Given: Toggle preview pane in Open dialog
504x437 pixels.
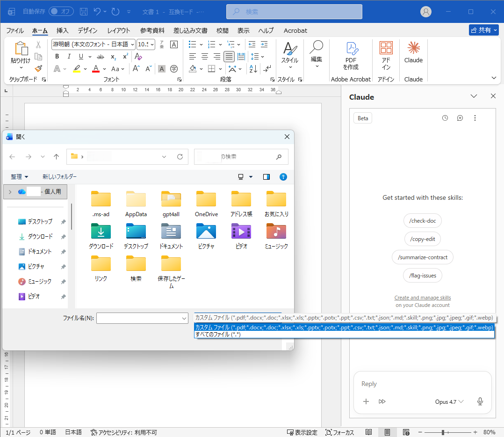Looking at the screenshot, I should pyautogui.click(x=266, y=177).
